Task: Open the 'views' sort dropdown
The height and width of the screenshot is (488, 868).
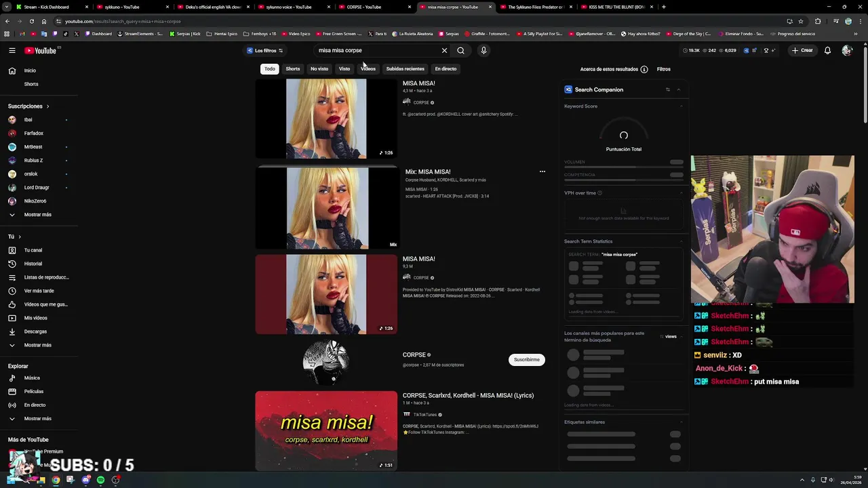Action: [x=669, y=336]
